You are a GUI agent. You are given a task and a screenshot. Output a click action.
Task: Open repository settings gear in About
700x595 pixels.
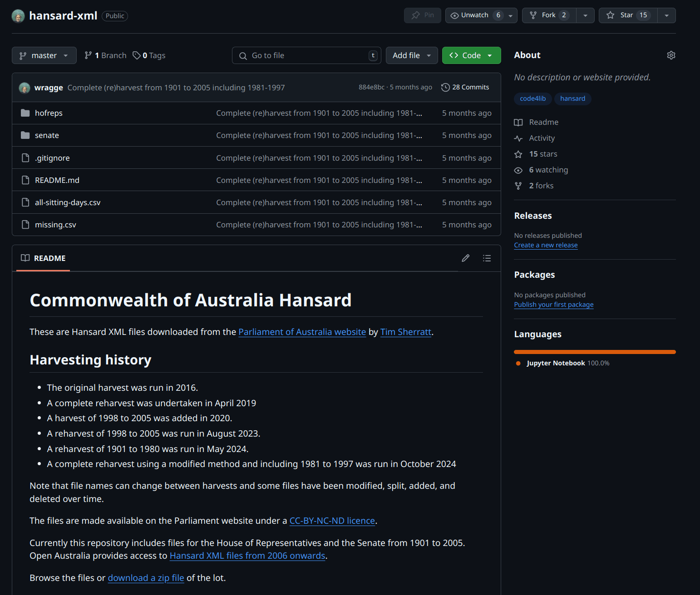point(671,55)
